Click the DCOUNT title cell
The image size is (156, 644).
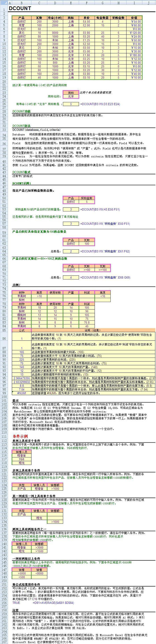20,8
